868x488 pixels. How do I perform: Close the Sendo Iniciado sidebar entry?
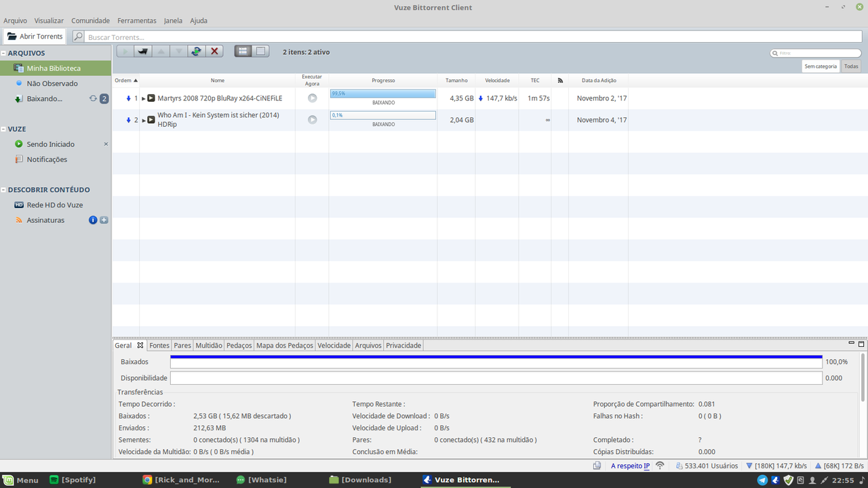pyautogui.click(x=106, y=144)
